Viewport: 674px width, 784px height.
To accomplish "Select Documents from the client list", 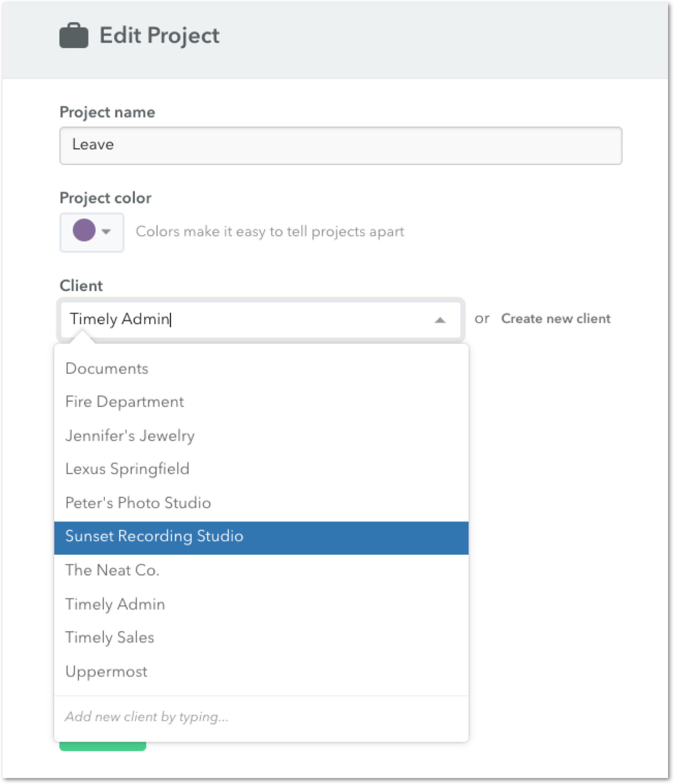I will click(107, 368).
